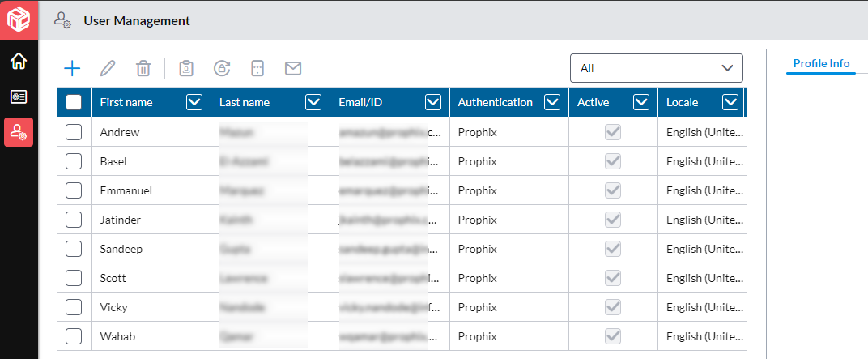Check the box for Scott's row
Image resolution: width=868 pixels, height=359 pixels.
tap(74, 278)
